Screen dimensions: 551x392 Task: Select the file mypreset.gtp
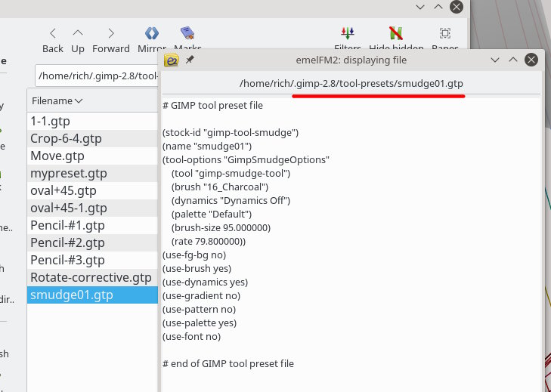tap(92, 173)
